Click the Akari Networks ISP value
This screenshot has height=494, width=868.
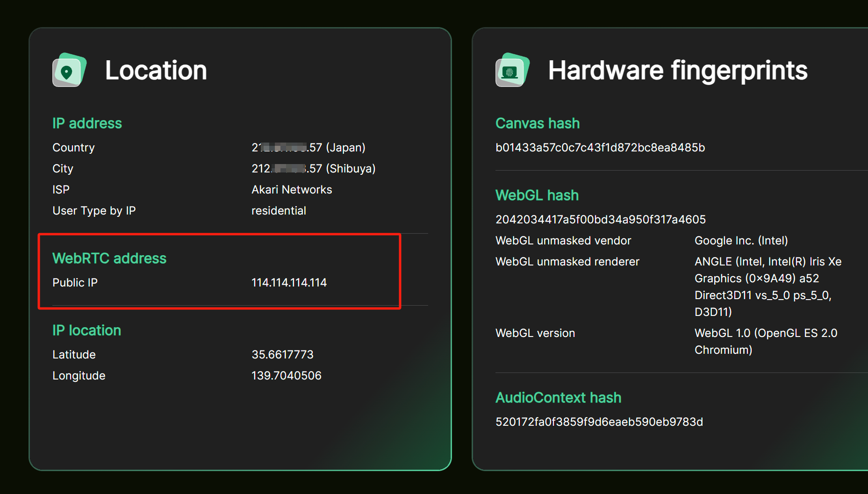point(292,190)
